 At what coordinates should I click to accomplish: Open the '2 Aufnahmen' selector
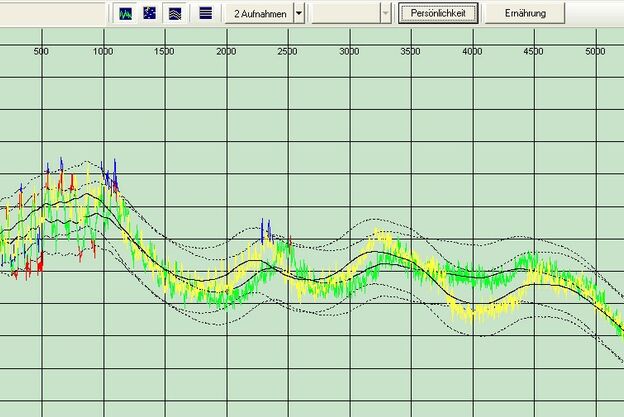coord(259,14)
